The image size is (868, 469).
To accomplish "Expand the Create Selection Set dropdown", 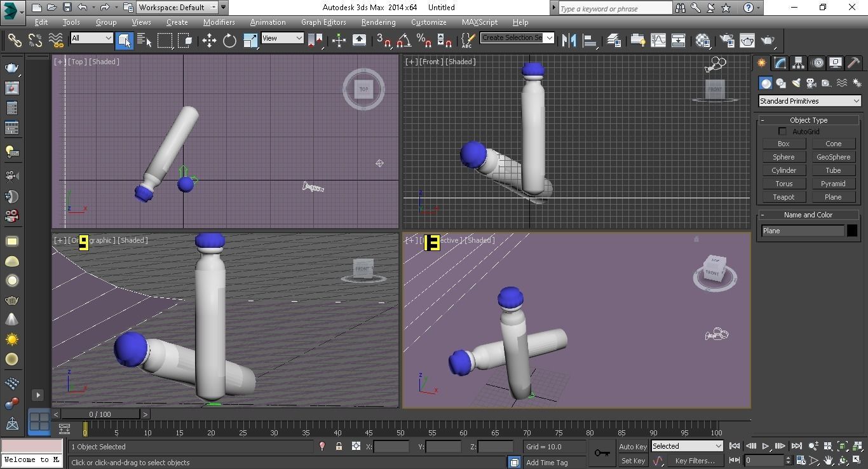I will tap(550, 37).
